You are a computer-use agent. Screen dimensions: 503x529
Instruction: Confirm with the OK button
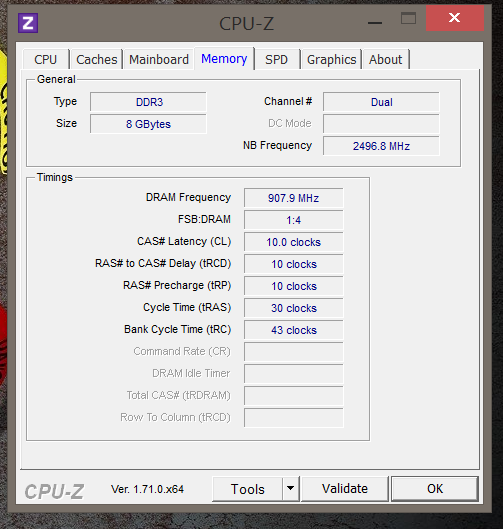(435, 489)
